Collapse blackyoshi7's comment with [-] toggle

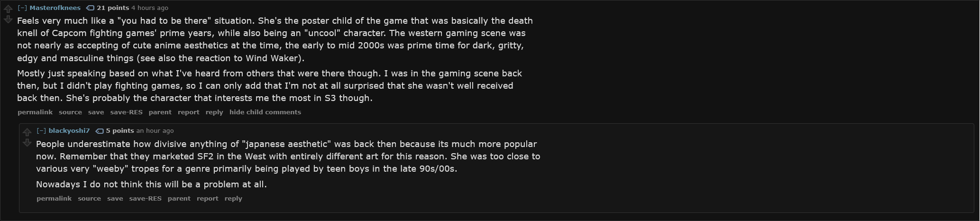[x=41, y=130]
